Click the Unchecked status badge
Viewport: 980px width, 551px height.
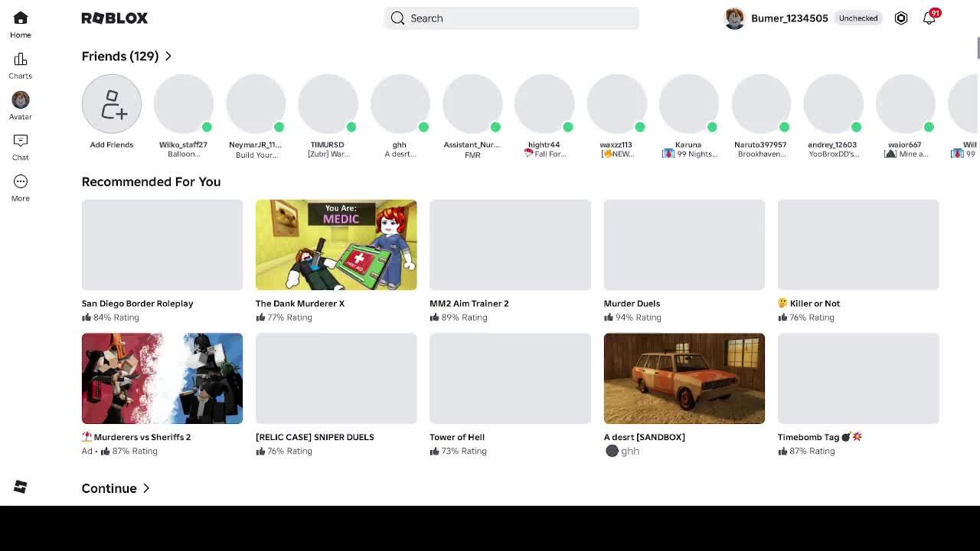pos(858,18)
